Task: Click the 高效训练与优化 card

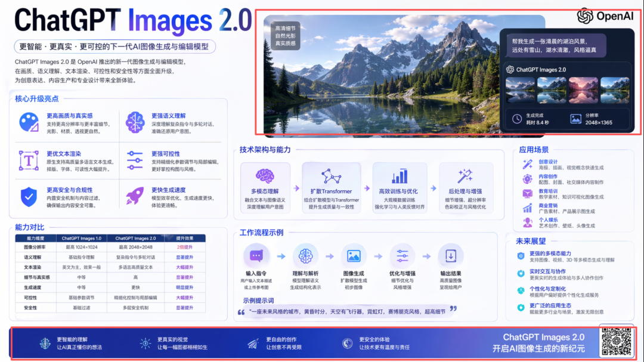Action: pos(399,187)
